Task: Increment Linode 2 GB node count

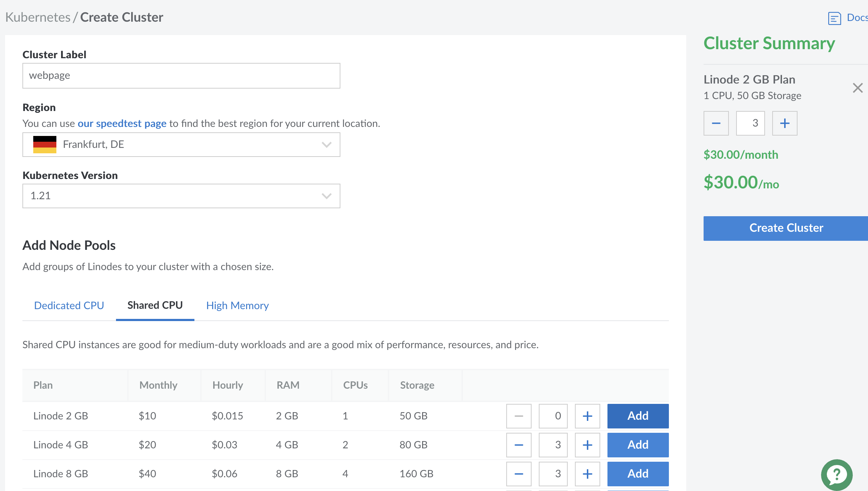Action: (587, 416)
